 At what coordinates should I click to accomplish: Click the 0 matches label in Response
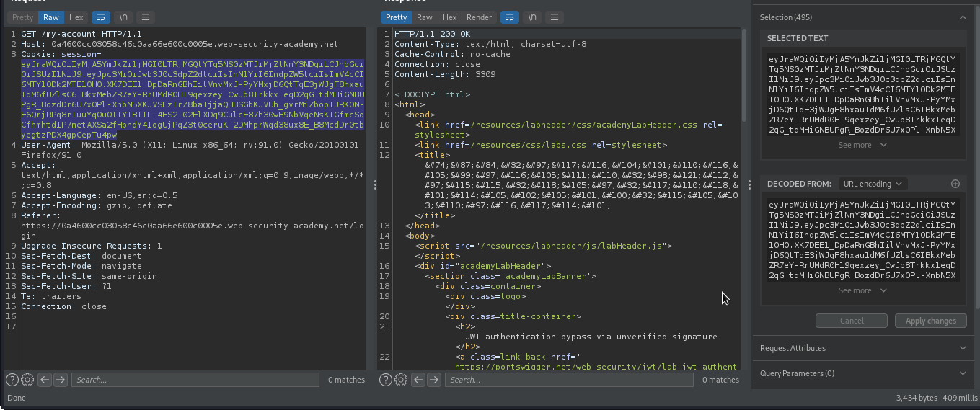(x=720, y=380)
